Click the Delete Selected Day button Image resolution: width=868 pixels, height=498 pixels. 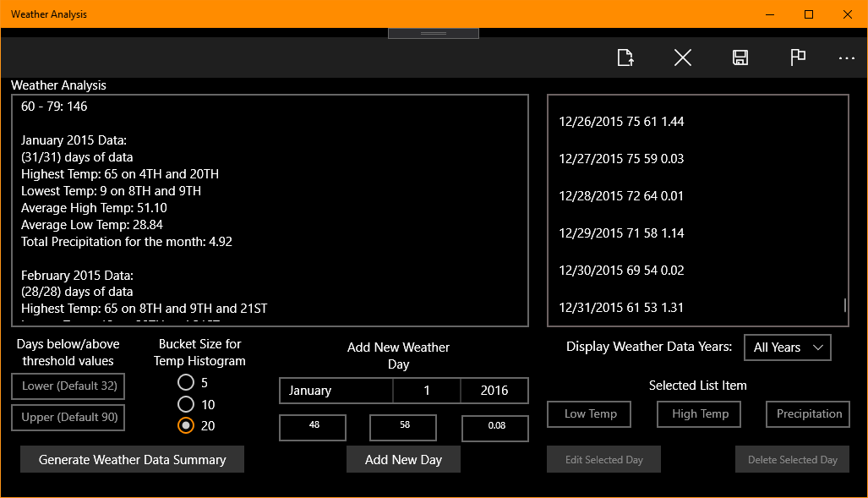click(x=792, y=459)
